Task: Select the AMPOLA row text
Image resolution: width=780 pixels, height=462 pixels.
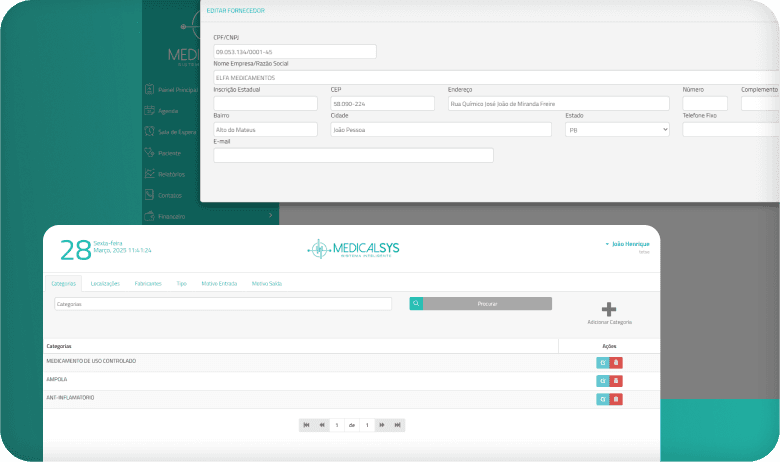Action: [57, 379]
